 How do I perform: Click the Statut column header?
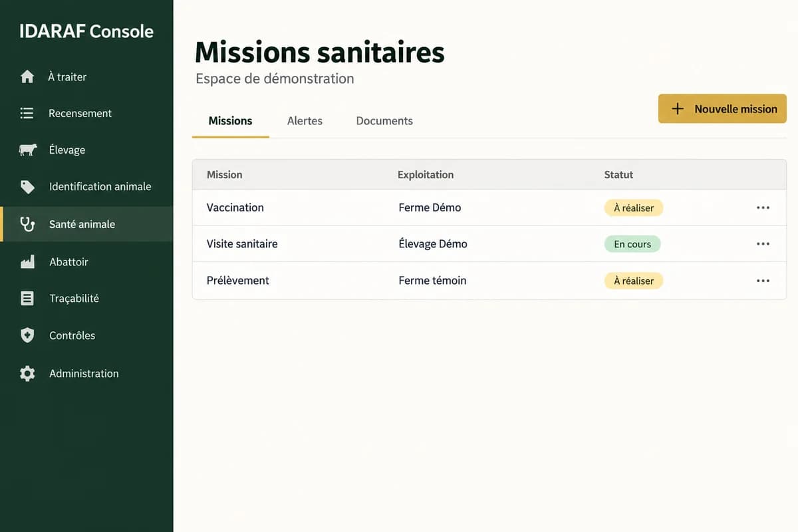tap(618, 174)
